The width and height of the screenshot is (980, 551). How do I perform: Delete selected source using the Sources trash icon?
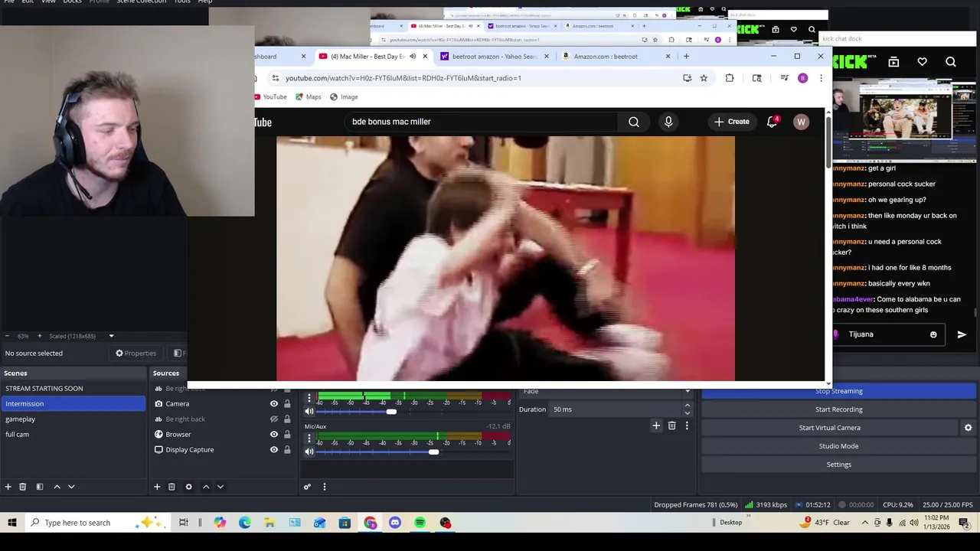coord(171,487)
